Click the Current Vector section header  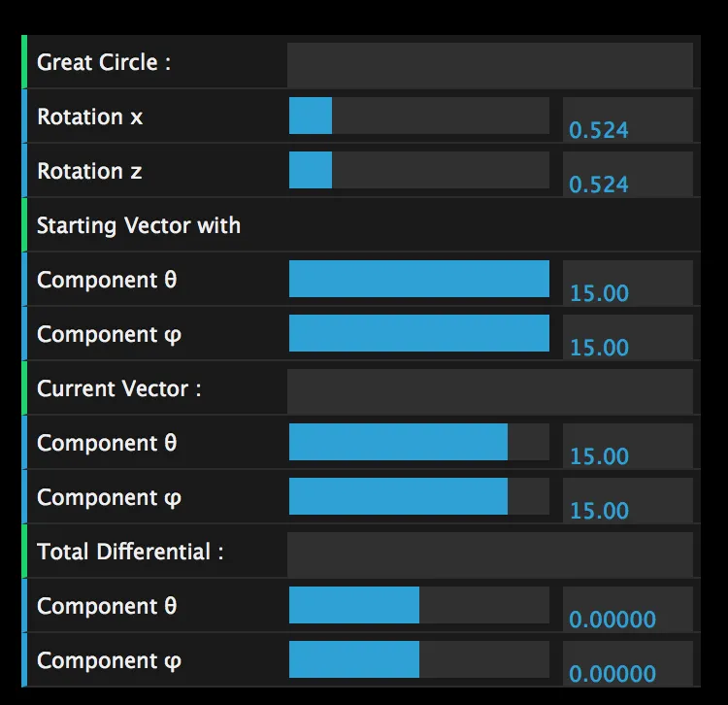click(x=119, y=388)
